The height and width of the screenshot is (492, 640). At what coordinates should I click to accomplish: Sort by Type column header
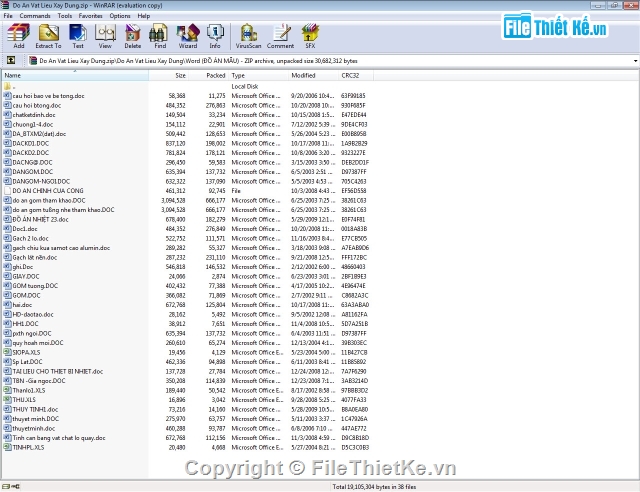(x=258, y=76)
